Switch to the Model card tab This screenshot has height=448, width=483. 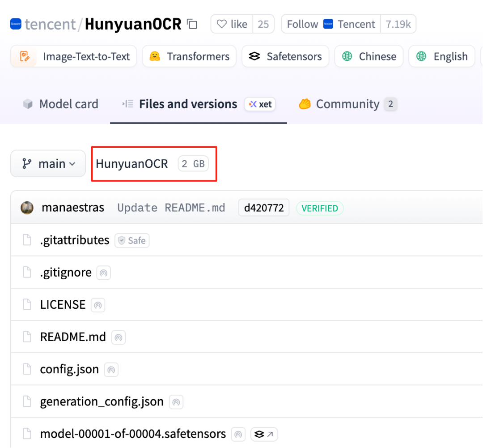[60, 104]
